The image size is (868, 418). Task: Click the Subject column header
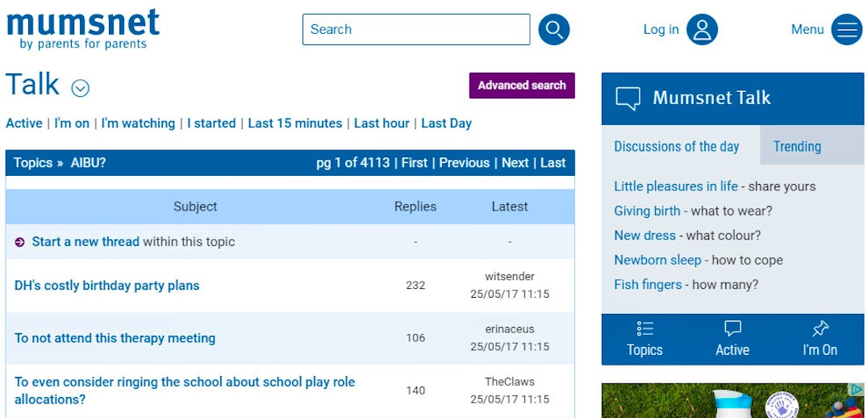point(195,207)
